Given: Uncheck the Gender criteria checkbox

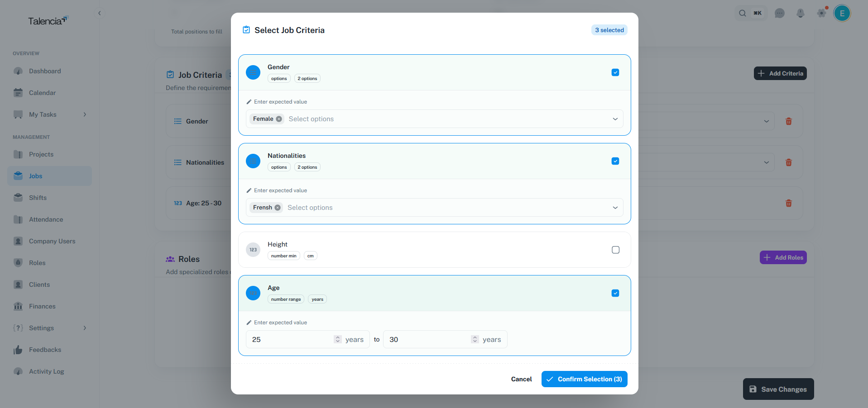Looking at the screenshot, I should pyautogui.click(x=615, y=72).
